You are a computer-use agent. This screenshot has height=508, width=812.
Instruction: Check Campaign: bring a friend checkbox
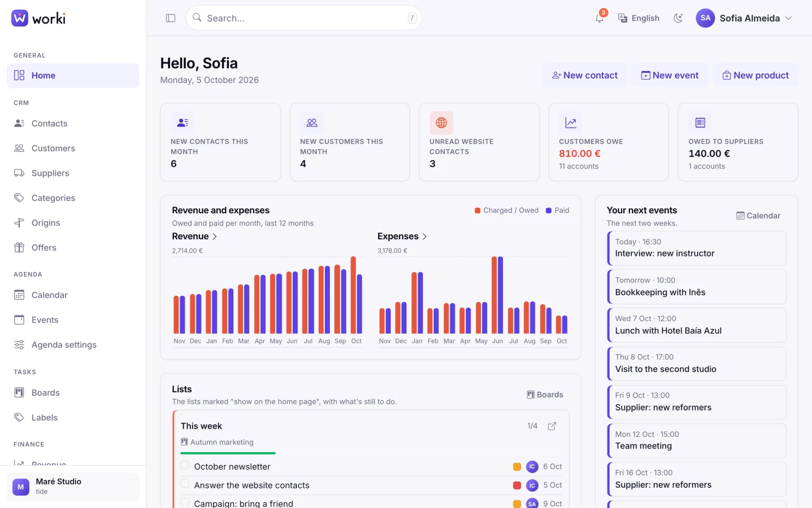185,502
